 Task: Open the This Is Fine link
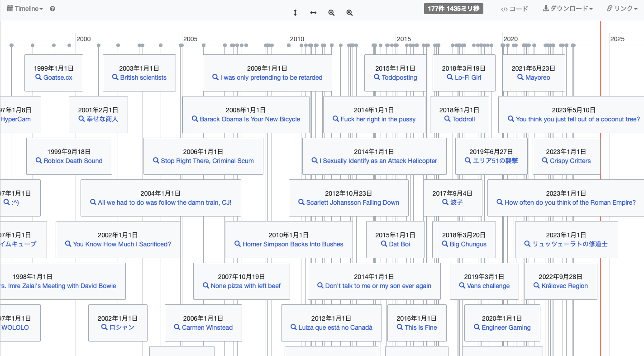(x=421, y=327)
